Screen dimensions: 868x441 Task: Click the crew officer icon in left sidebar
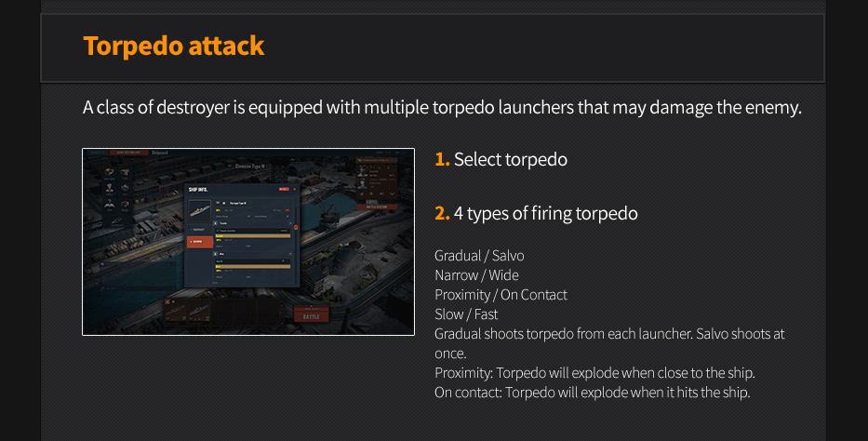click(110, 189)
